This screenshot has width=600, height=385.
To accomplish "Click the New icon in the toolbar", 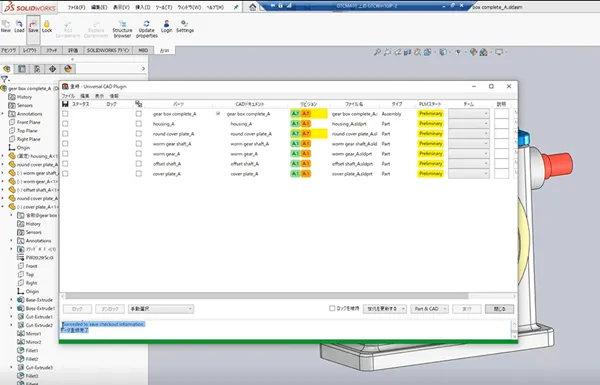I will click(x=6, y=27).
